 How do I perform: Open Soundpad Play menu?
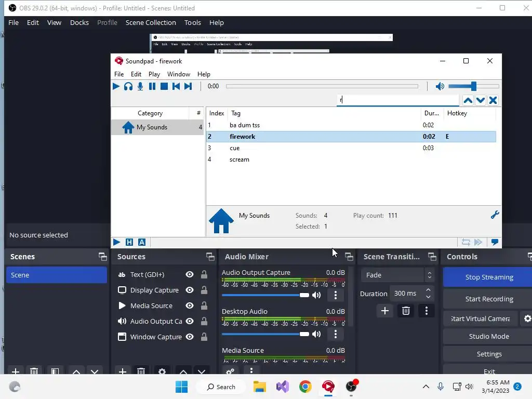click(x=154, y=74)
